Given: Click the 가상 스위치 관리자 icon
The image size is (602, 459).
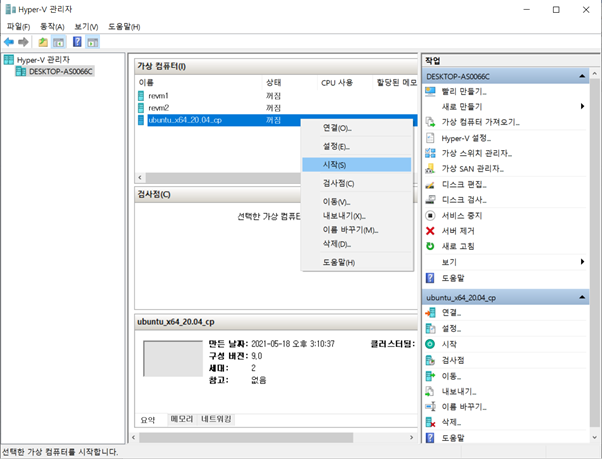Looking at the screenshot, I should (x=430, y=153).
